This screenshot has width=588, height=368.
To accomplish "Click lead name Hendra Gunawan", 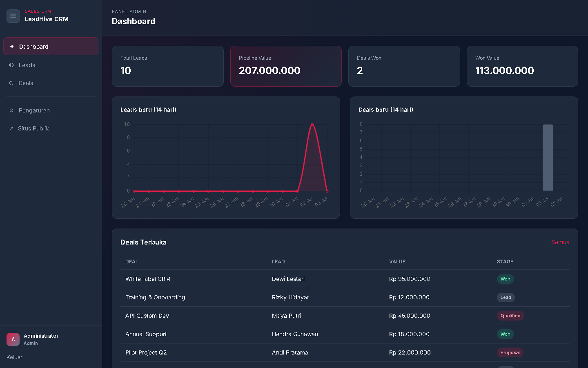I will click(295, 334).
